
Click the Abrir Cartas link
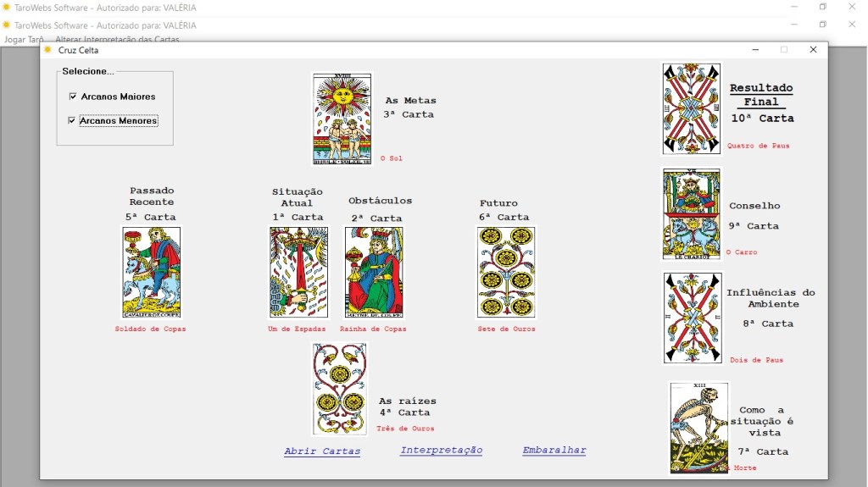click(x=322, y=451)
